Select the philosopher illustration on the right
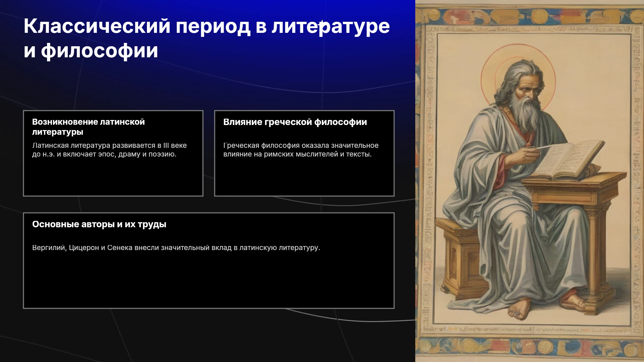Image resolution: width=644 pixels, height=362 pixels. [530, 181]
